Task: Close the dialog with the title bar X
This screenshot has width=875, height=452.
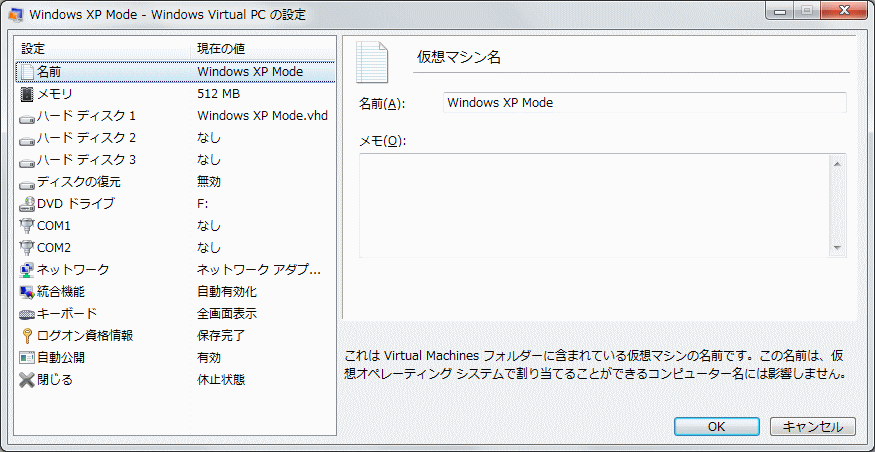Action: [x=844, y=11]
